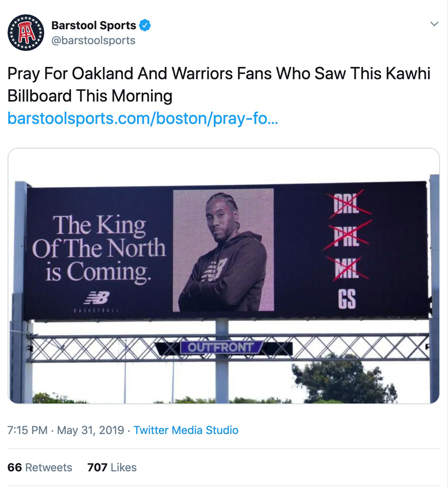Screen dimensions: 448x489
Task: Open the barstoolsports.com/boston article link
Action: (x=143, y=119)
